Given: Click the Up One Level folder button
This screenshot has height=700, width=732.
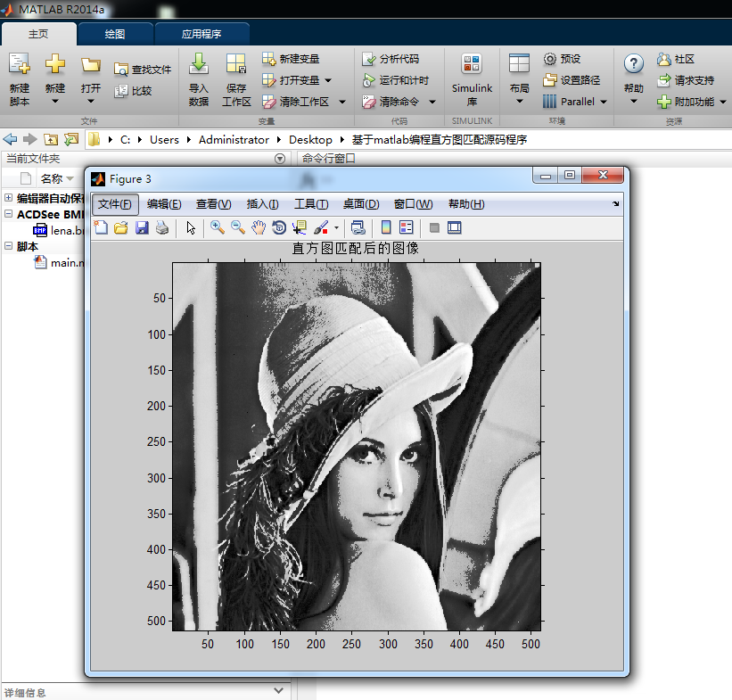Looking at the screenshot, I should pyautogui.click(x=51, y=139).
